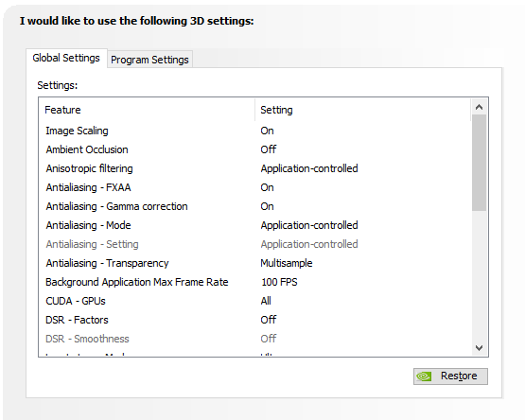Open the Image Scaling setting value
This screenshot has height=420, width=525.
pyautogui.click(x=267, y=131)
